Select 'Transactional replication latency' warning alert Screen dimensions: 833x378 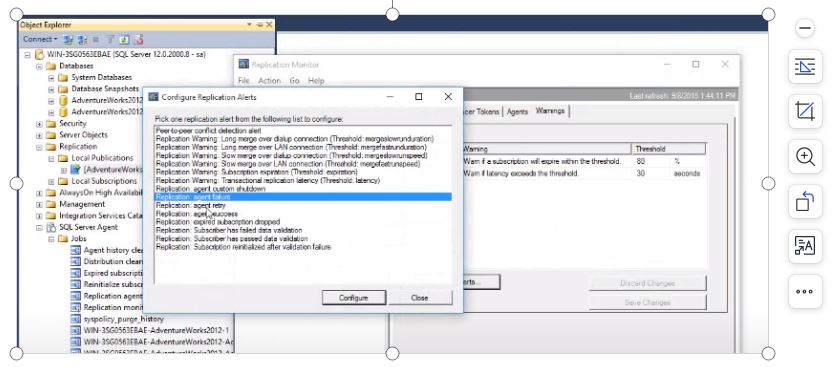pos(303,181)
